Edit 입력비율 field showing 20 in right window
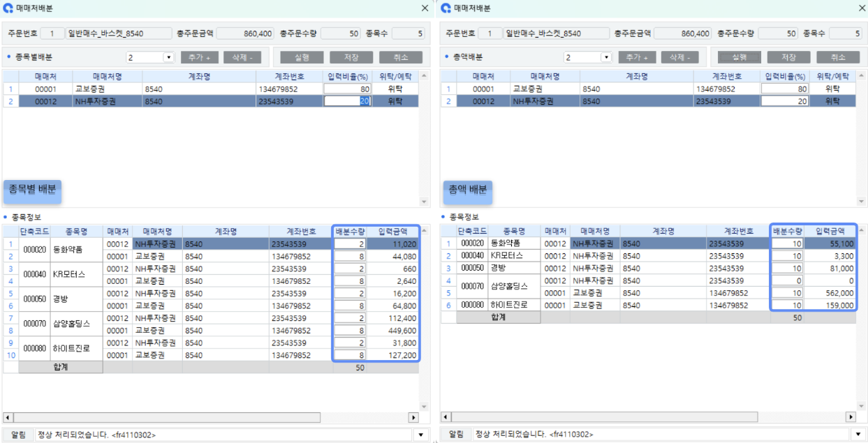This screenshot has height=443, width=868. tap(785, 101)
